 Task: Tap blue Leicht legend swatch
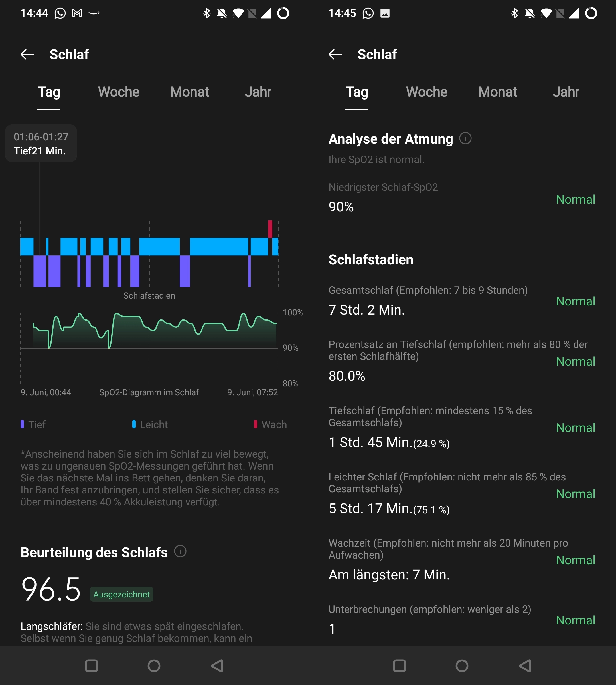pyautogui.click(x=134, y=424)
